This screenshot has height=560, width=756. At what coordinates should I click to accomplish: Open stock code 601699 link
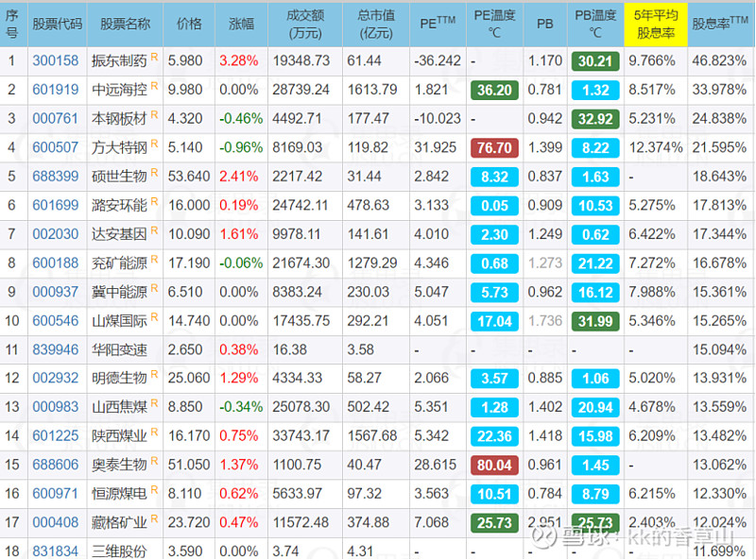pyautogui.click(x=56, y=205)
